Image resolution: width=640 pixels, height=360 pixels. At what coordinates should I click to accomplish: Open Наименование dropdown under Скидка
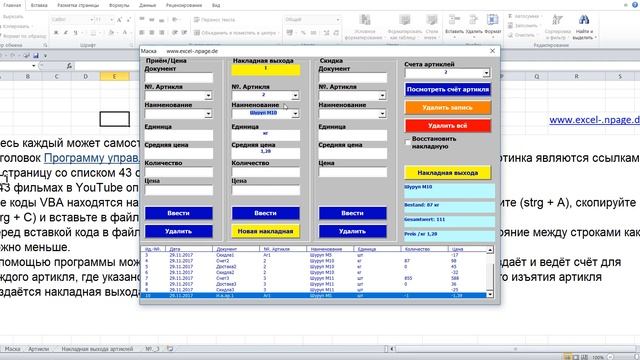382,114
